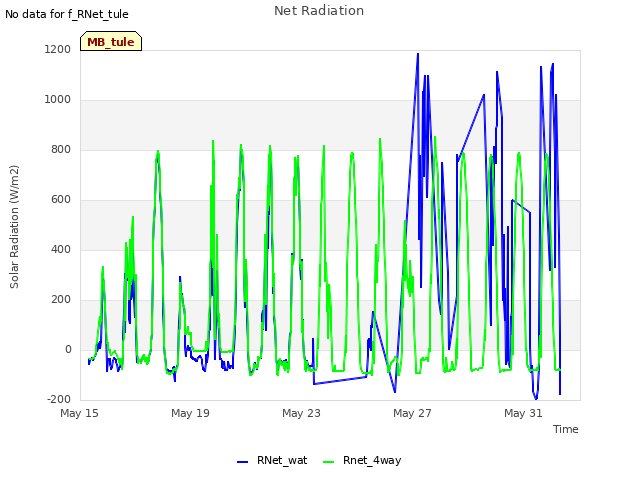The image size is (640, 480).
Task: Click the 1200 y-axis label
Action: click(58, 49)
